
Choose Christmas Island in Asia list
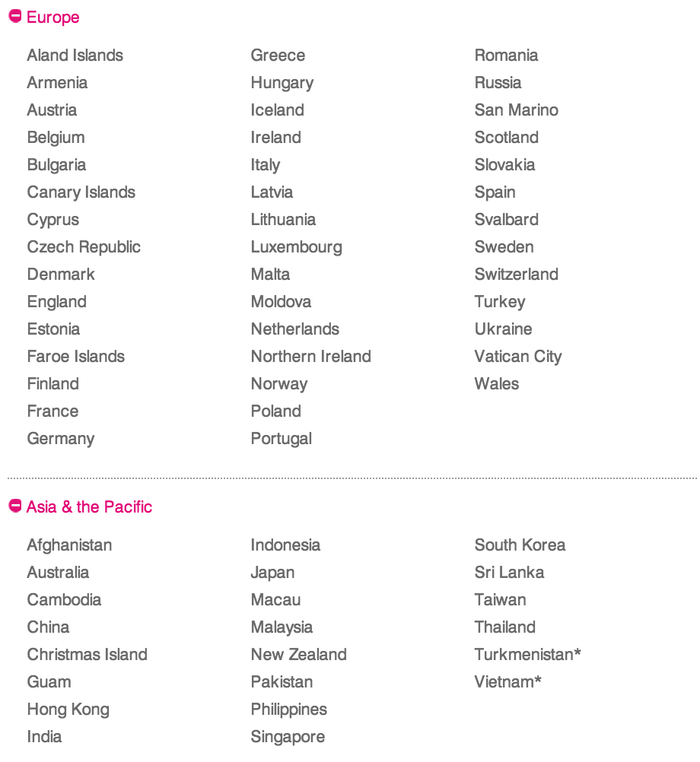(x=87, y=655)
